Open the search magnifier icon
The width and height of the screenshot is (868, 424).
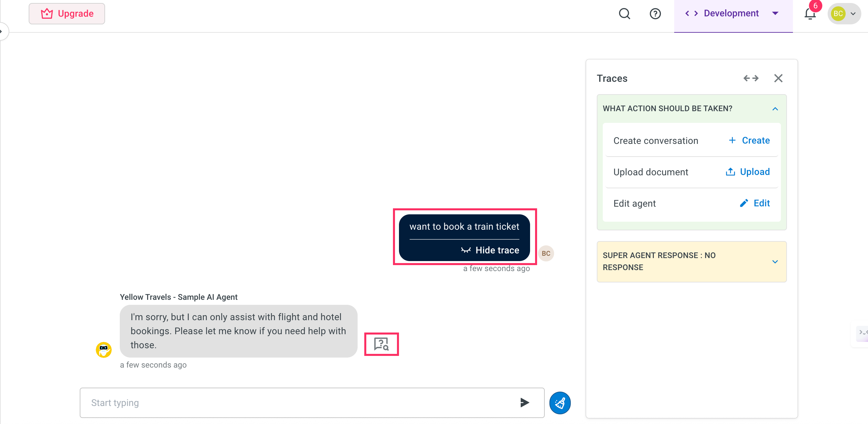tap(624, 13)
